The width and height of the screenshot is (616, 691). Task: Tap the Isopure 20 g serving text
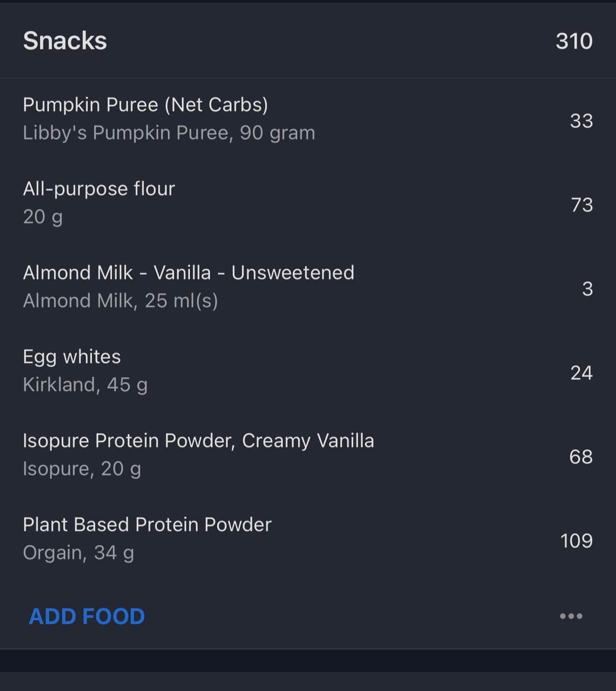pyautogui.click(x=82, y=468)
